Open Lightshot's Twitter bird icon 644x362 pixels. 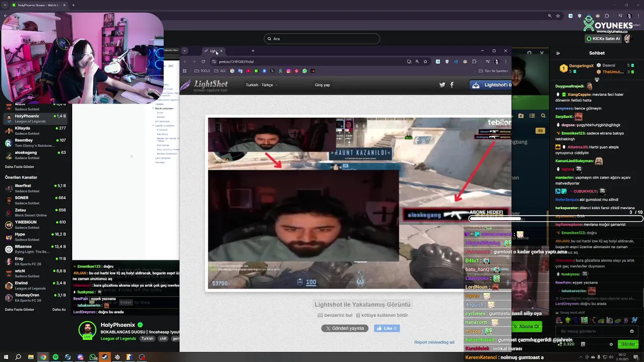pos(442,85)
